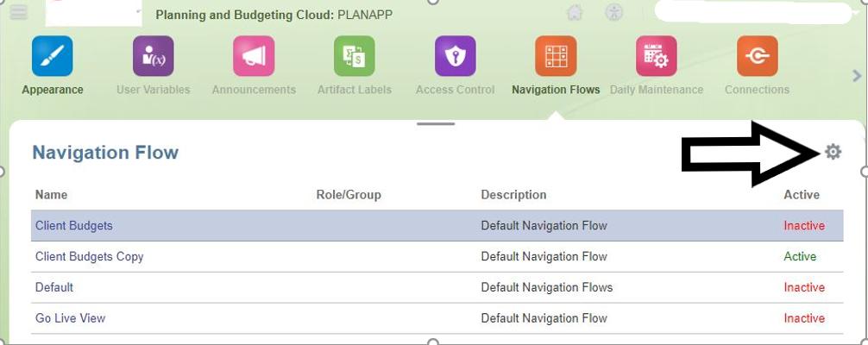The height and width of the screenshot is (345, 868).
Task: Select the Appearance label
Action: pyautogui.click(x=53, y=90)
